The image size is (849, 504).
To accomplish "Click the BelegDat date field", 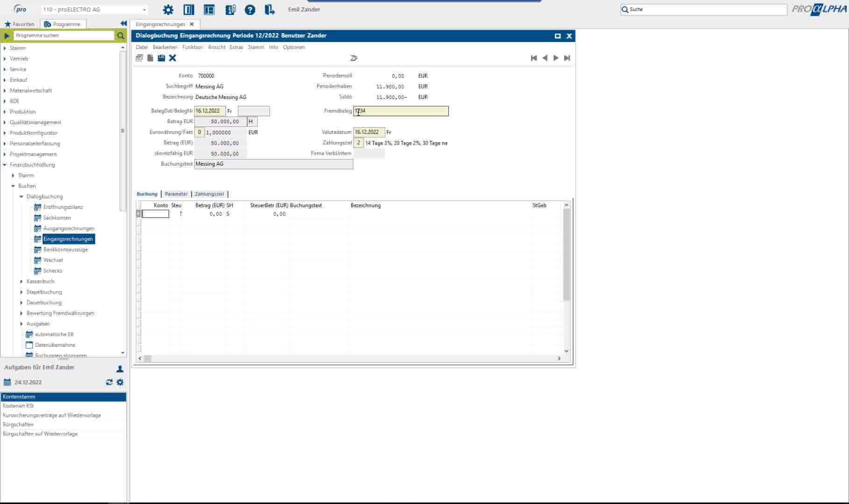I will coord(210,111).
